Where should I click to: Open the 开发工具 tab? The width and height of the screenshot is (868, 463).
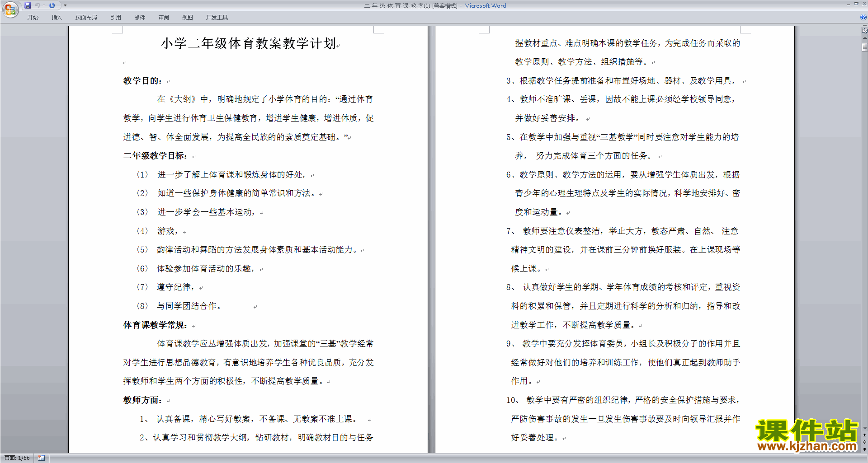click(x=217, y=18)
